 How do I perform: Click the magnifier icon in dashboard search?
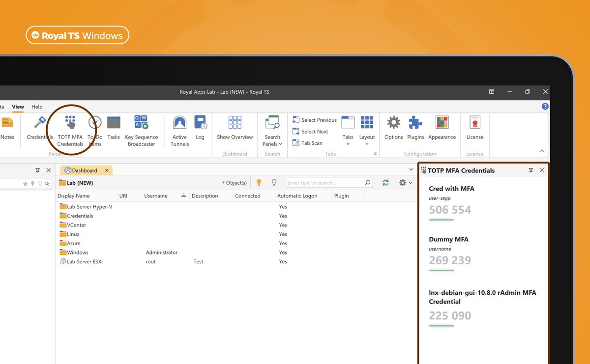click(368, 183)
